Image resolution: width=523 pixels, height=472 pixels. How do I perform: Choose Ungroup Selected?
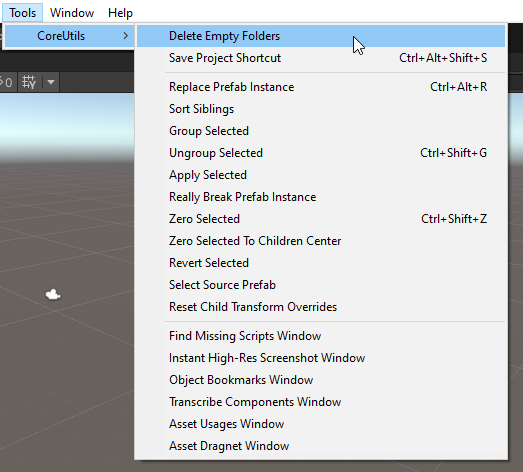click(321, 153)
